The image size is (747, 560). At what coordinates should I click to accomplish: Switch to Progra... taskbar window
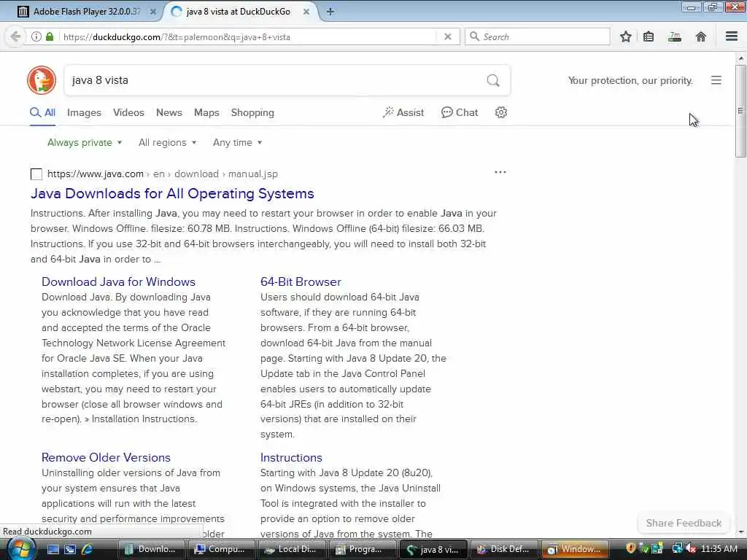pyautogui.click(x=362, y=549)
